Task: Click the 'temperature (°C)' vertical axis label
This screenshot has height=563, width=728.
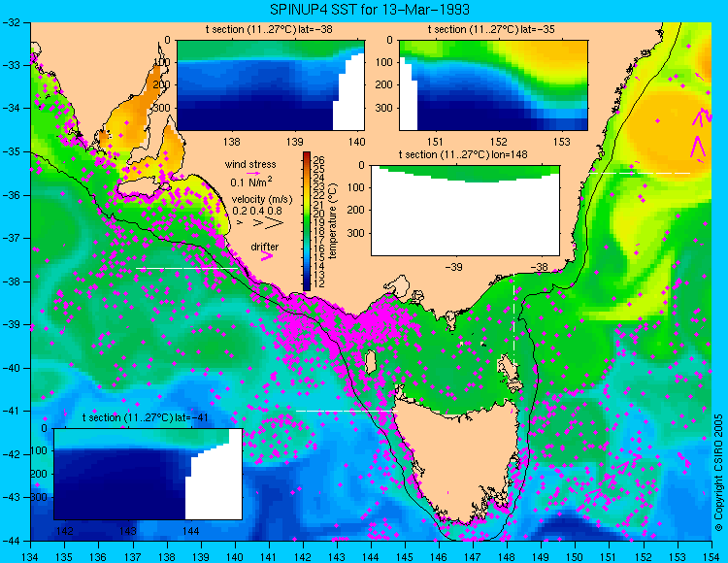Action: [333, 221]
